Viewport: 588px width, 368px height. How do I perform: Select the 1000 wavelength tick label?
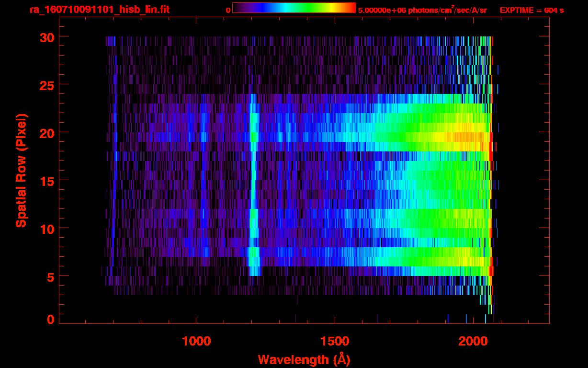click(x=196, y=341)
